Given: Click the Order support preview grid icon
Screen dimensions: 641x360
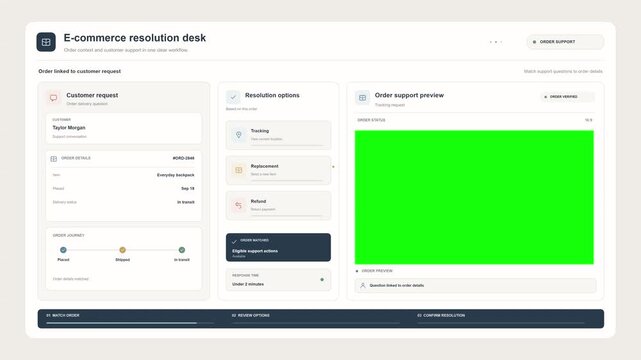Looking at the screenshot, I should click(x=362, y=98).
